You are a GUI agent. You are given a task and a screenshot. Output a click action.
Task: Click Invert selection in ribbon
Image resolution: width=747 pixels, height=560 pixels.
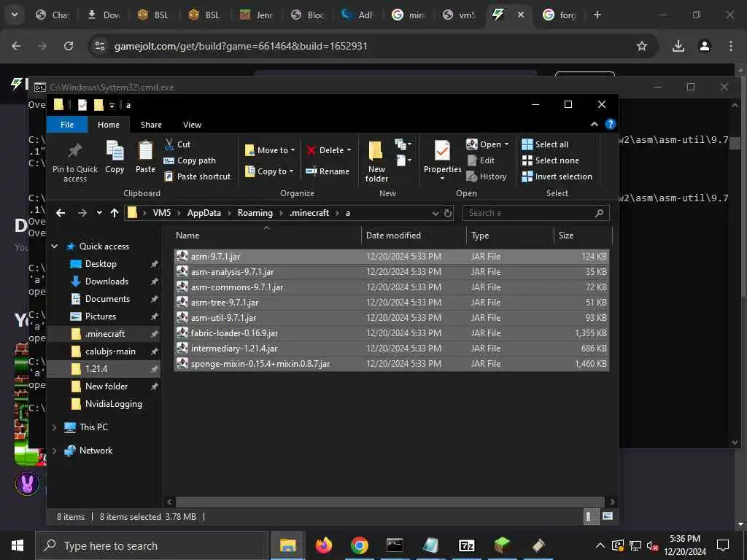pos(557,176)
